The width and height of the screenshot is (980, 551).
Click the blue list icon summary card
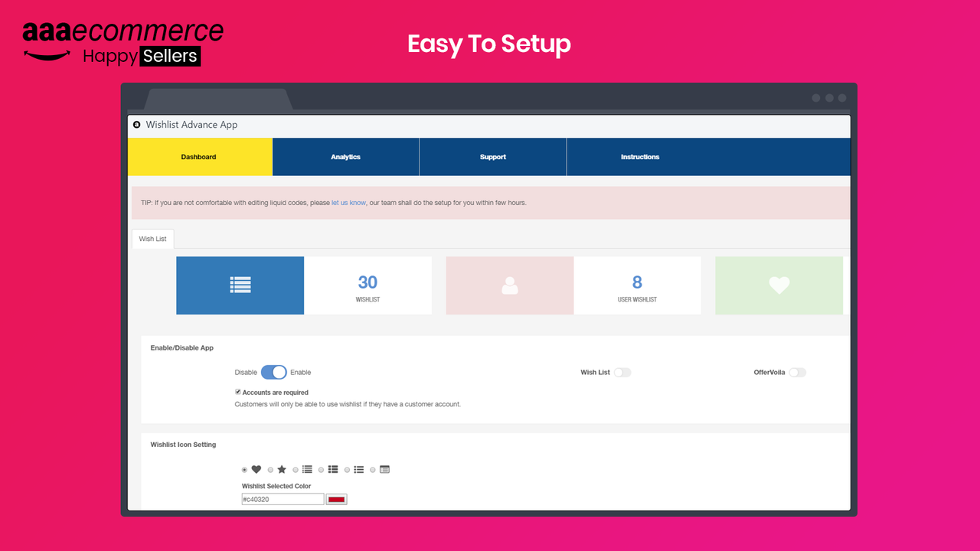[x=240, y=285]
